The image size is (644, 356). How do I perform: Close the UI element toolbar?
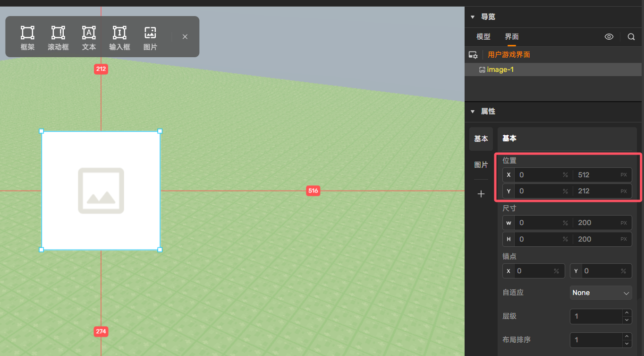185,37
